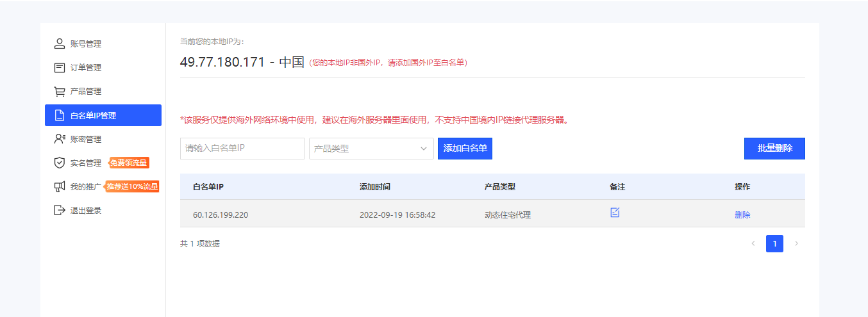Focus the whitelist IP input field
Viewport: 868px width, 317px height.
pos(242,149)
